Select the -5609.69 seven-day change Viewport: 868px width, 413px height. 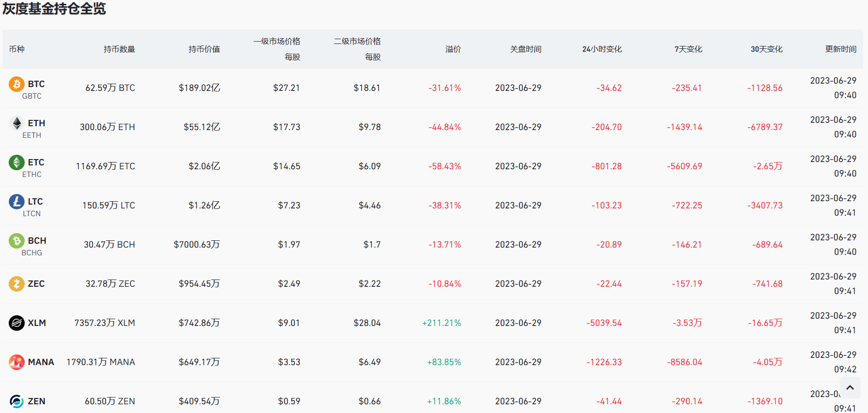click(685, 166)
